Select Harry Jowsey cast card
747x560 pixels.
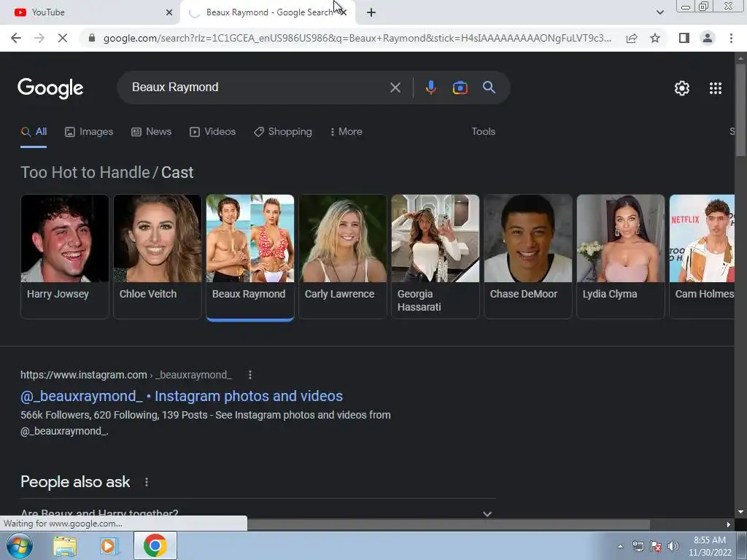click(65, 256)
